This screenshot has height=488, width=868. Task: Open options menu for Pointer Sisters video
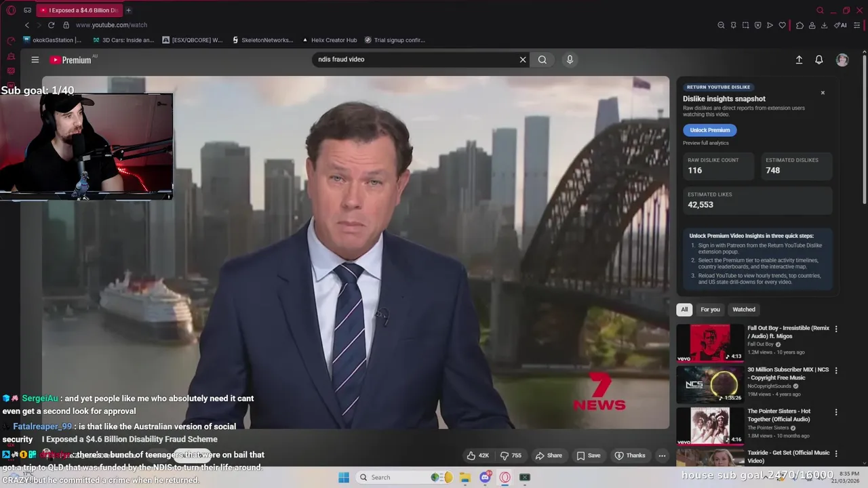(835, 412)
